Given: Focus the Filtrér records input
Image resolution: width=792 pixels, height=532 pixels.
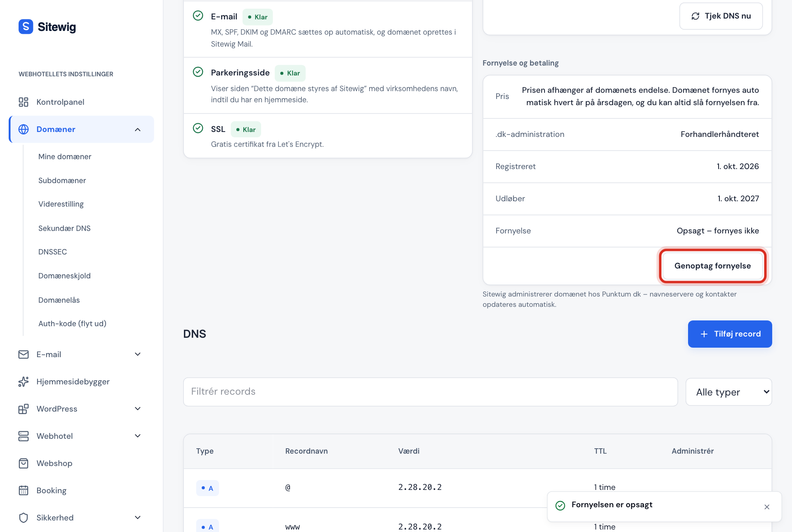Looking at the screenshot, I should click(430, 392).
